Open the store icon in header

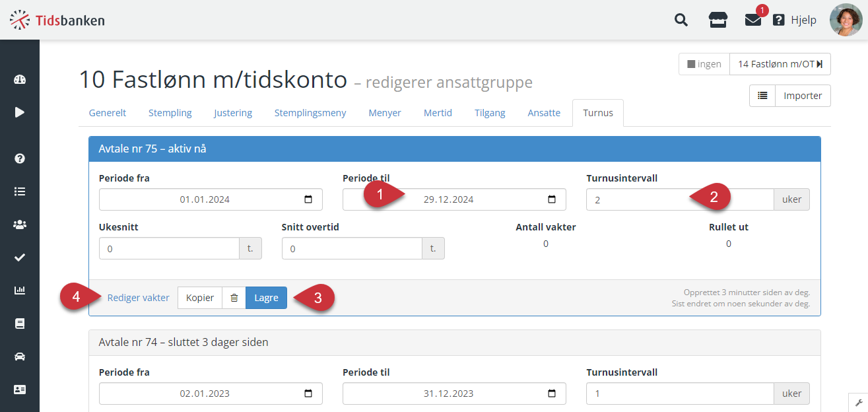pos(718,20)
